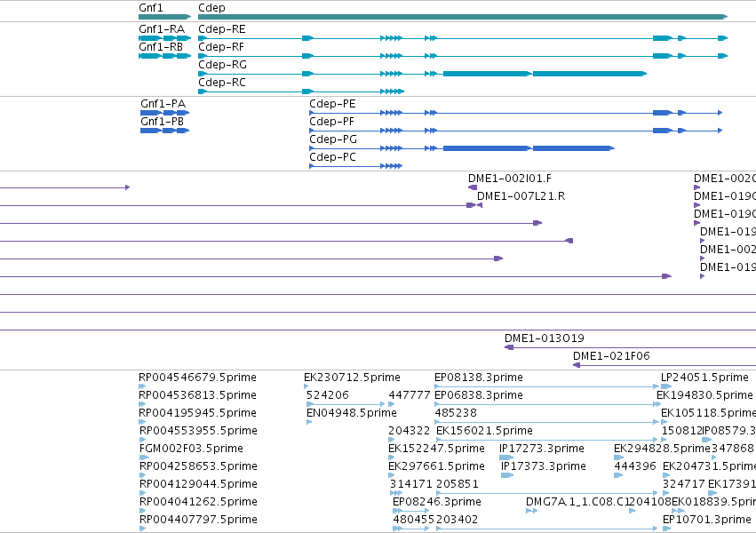This screenshot has width=756, height=533.
Task: Click the 204108 feature label
Action: tap(650, 502)
